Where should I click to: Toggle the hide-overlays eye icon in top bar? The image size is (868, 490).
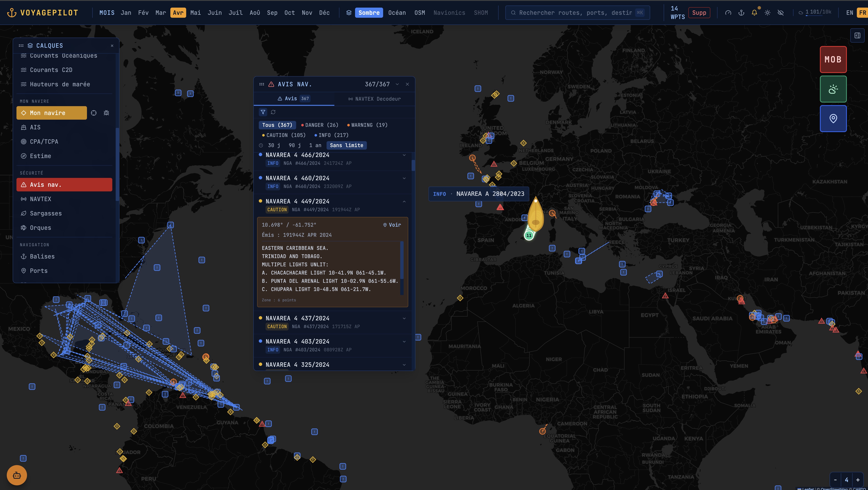tap(780, 12)
